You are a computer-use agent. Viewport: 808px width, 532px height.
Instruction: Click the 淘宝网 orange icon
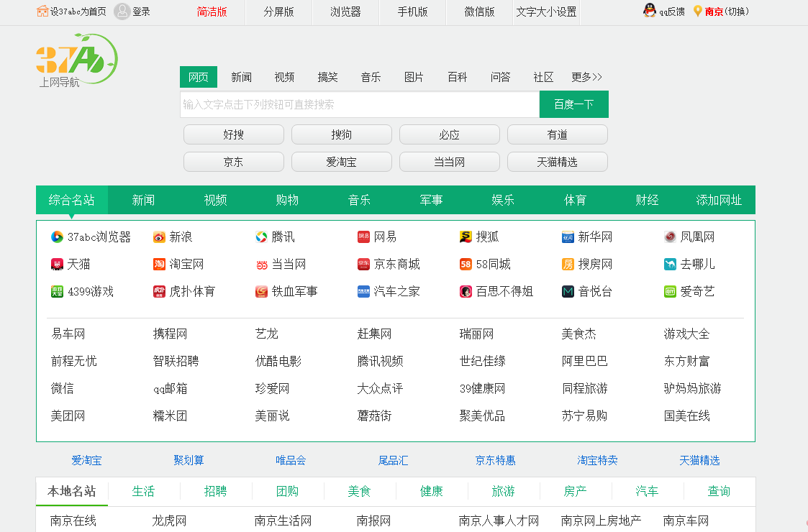pos(159,264)
